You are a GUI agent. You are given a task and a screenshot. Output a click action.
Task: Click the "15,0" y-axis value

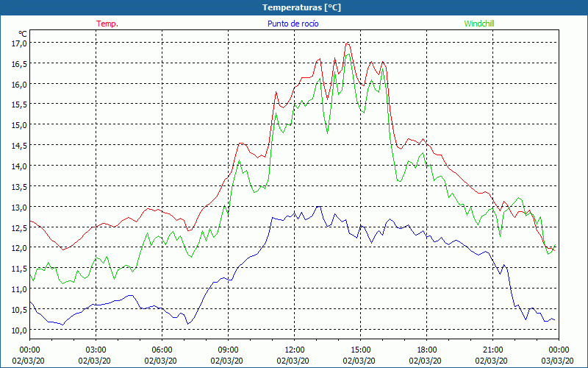19,124
